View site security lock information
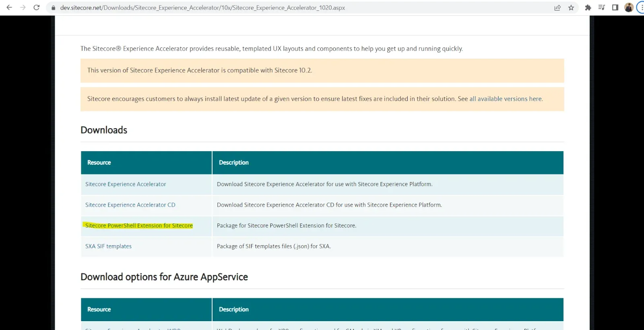This screenshot has height=330, width=644. coord(53,8)
